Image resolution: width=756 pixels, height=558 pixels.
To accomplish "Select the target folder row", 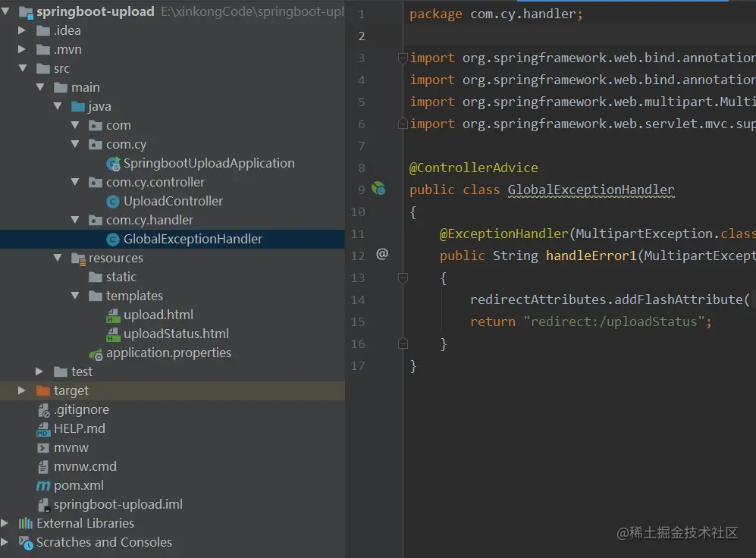I will click(173, 390).
